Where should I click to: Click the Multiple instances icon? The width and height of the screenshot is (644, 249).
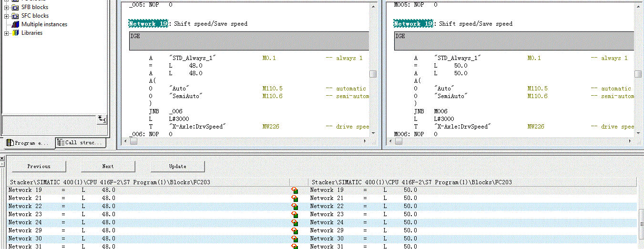coord(15,24)
